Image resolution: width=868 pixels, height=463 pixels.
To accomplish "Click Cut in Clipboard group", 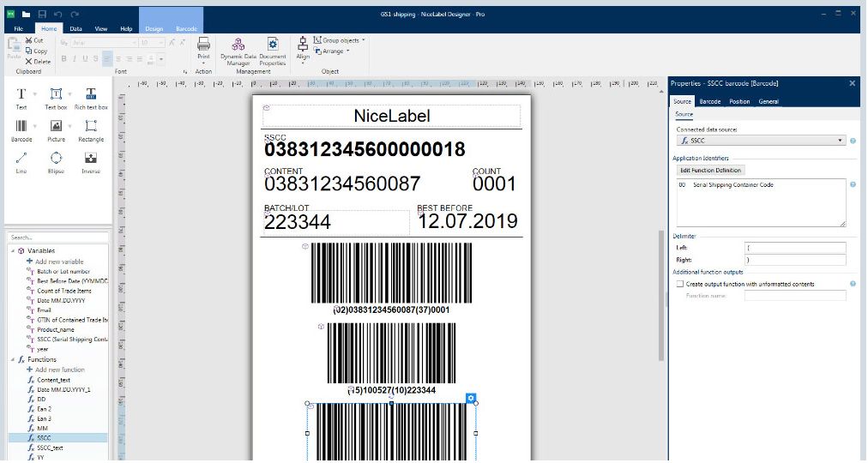I will click(34, 40).
